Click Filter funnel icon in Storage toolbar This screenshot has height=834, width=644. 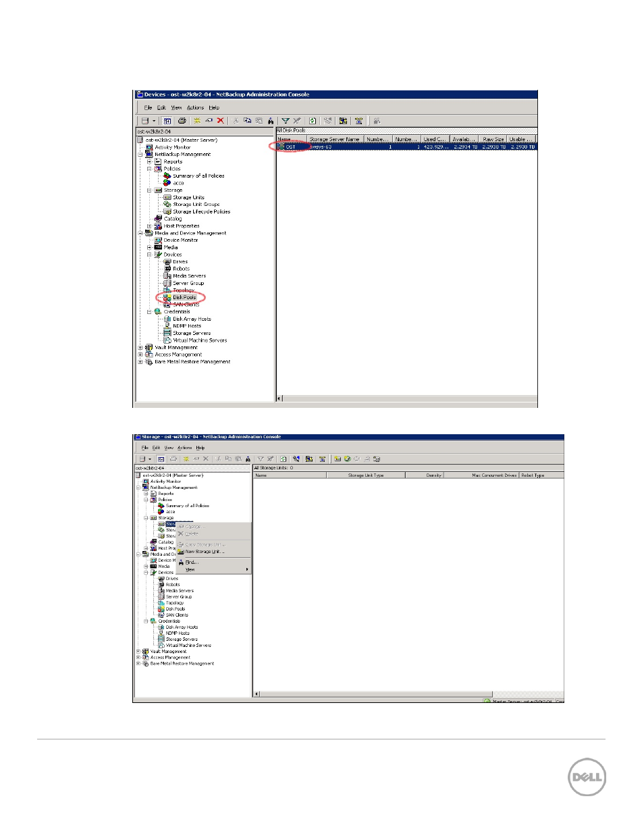click(260, 459)
